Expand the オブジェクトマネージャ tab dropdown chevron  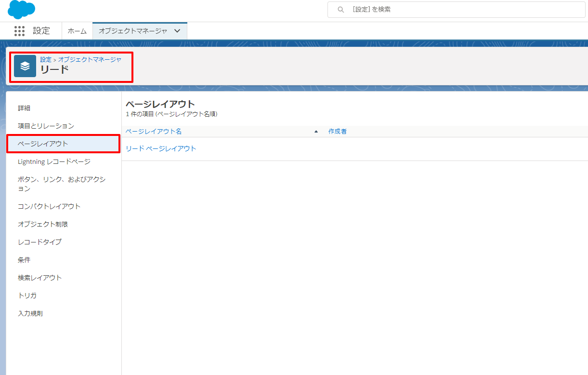pos(177,31)
